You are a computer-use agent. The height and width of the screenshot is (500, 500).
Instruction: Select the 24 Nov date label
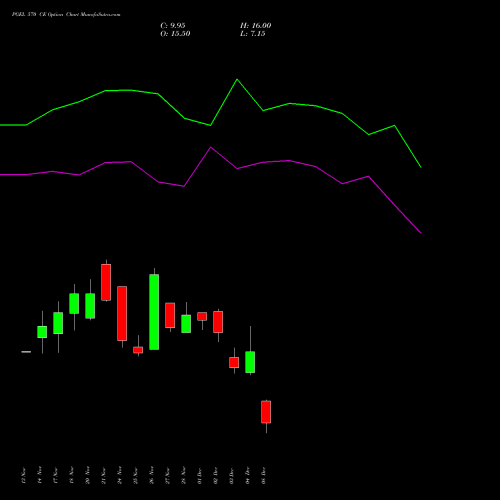[120, 475]
